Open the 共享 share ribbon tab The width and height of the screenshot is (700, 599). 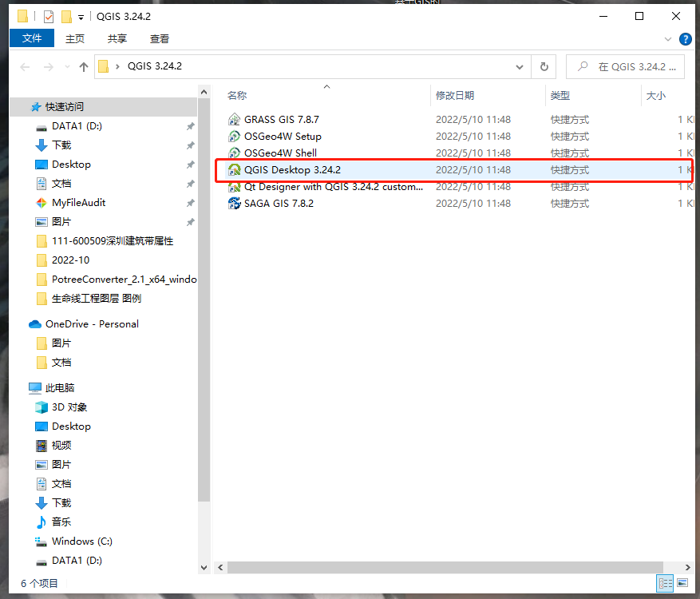[117, 39]
